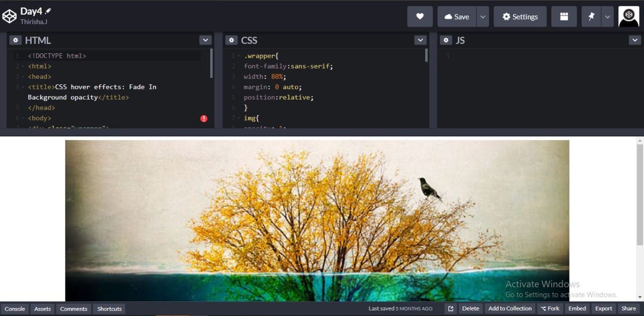Image resolution: width=644 pixels, height=316 pixels.
Task: Open HTML editor settings gear
Action: click(x=16, y=40)
